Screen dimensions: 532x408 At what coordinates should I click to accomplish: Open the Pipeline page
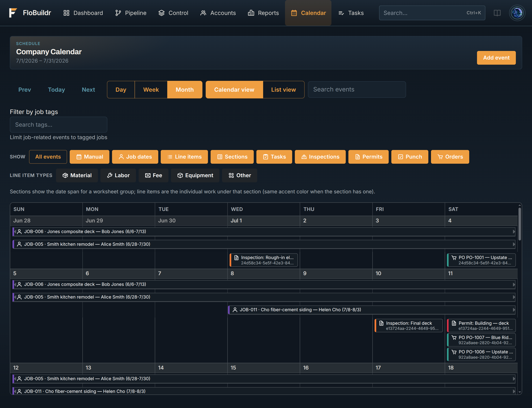[131, 13]
